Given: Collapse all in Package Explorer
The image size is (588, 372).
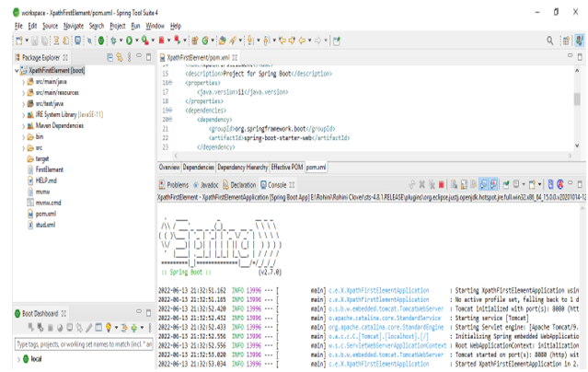Looking at the screenshot, I should click(x=110, y=57).
